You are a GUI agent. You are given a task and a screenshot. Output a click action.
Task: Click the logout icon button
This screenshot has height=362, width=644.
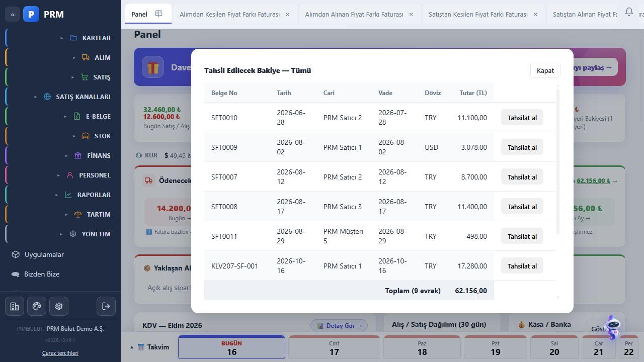click(x=106, y=306)
